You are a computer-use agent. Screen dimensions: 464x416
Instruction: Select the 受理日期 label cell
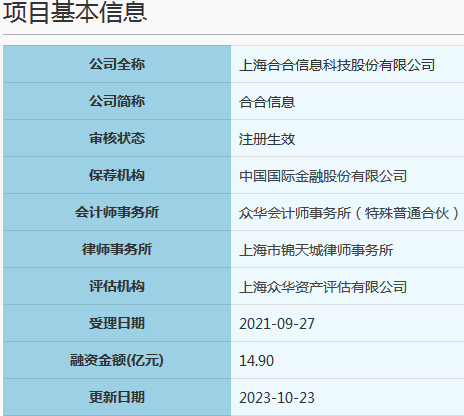117,323
